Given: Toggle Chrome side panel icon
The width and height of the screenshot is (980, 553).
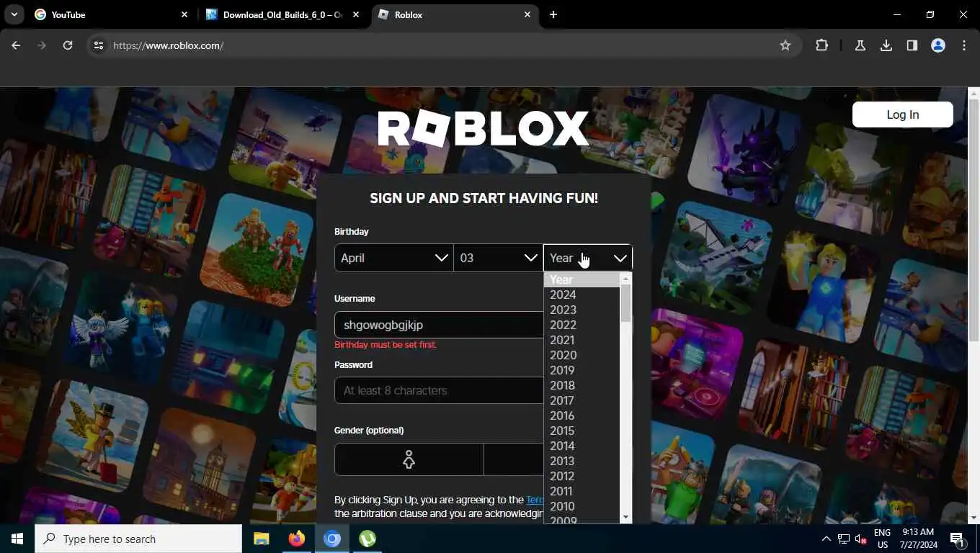Looking at the screenshot, I should coord(912,45).
